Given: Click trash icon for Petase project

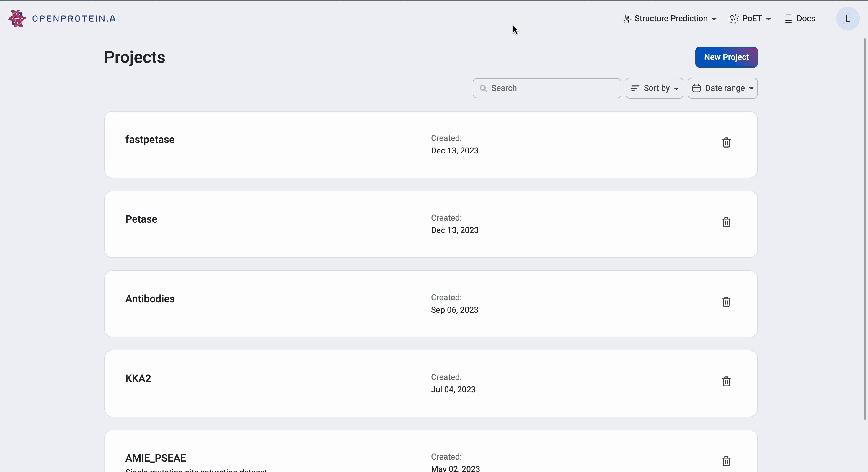Looking at the screenshot, I should coord(726,222).
